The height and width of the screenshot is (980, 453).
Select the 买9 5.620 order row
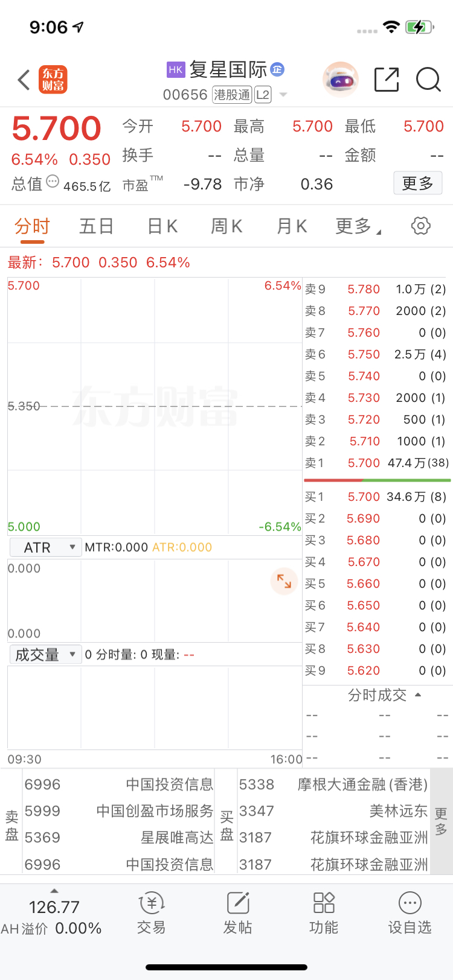click(x=376, y=670)
